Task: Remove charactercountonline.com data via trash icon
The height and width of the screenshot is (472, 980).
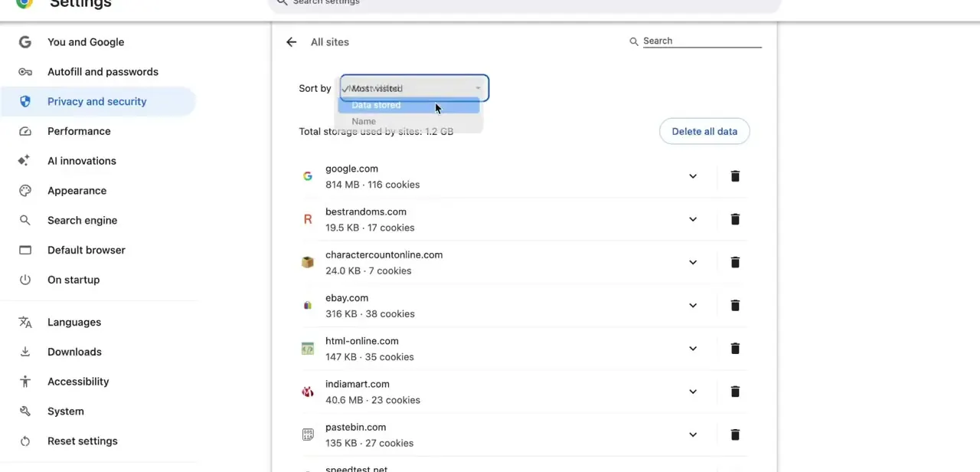Action: point(735,262)
